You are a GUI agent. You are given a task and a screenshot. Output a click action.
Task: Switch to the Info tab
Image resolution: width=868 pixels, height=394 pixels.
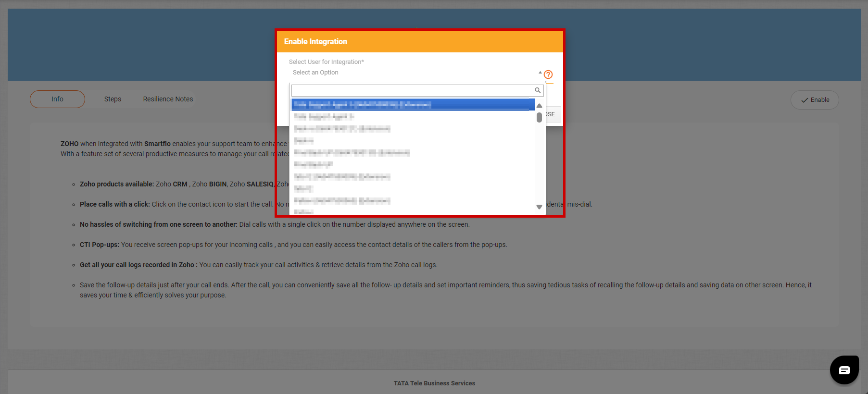[57, 99]
